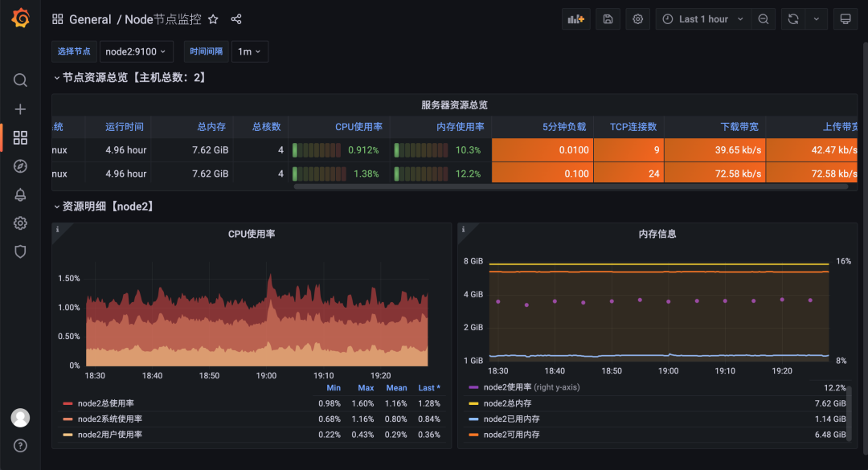
Task: Open the Share dashboard icon
Action: pos(235,18)
